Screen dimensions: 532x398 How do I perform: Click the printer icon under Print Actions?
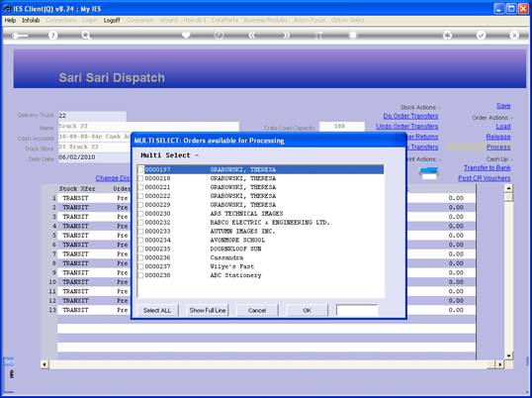tap(429, 173)
